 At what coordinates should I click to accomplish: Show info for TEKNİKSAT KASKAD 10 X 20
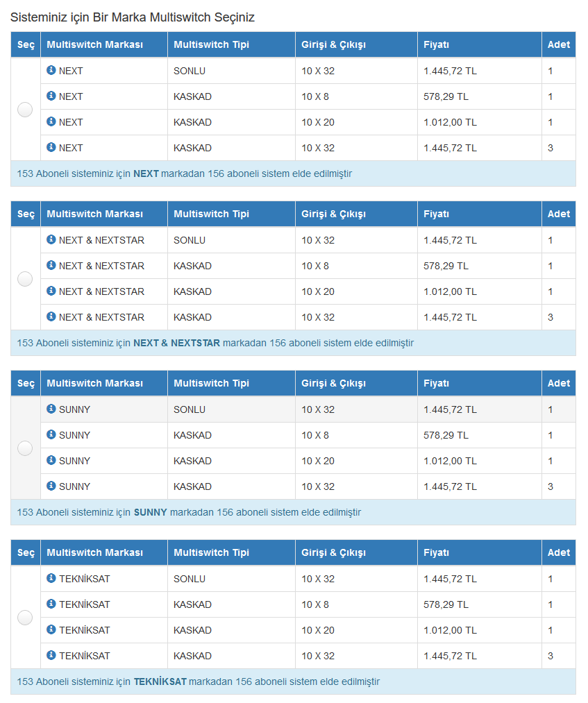click(51, 629)
